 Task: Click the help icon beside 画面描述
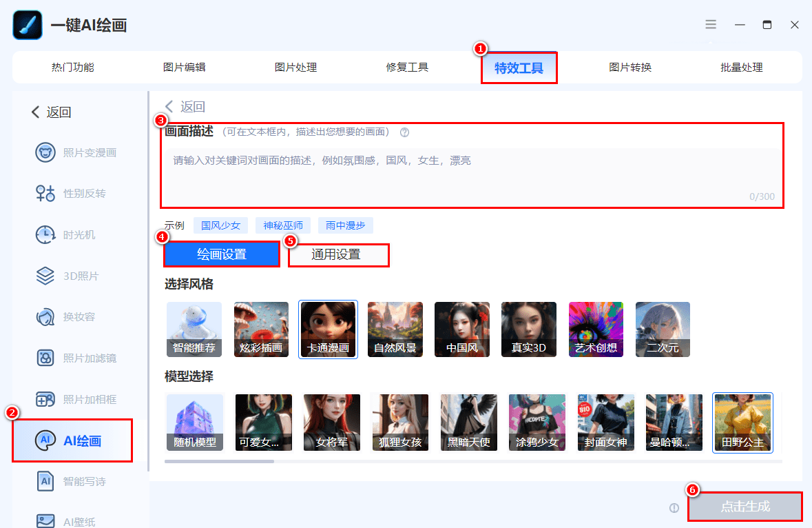404,132
